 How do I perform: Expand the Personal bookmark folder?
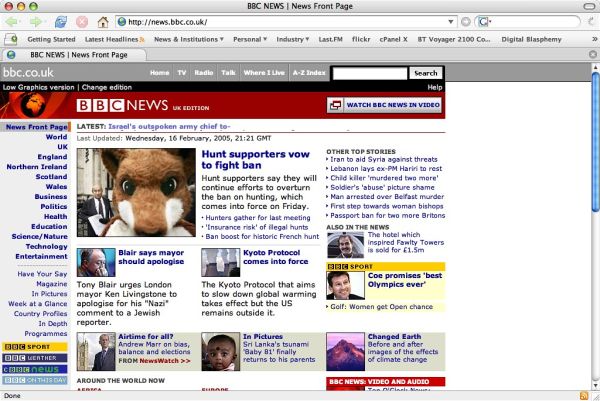(250, 39)
